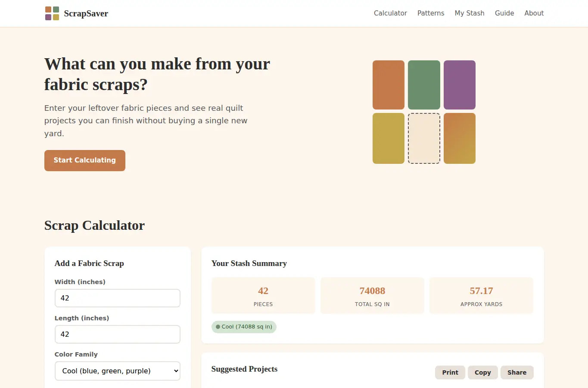
Task: Click the mustard yellow fabric swatch
Action: [389, 138]
